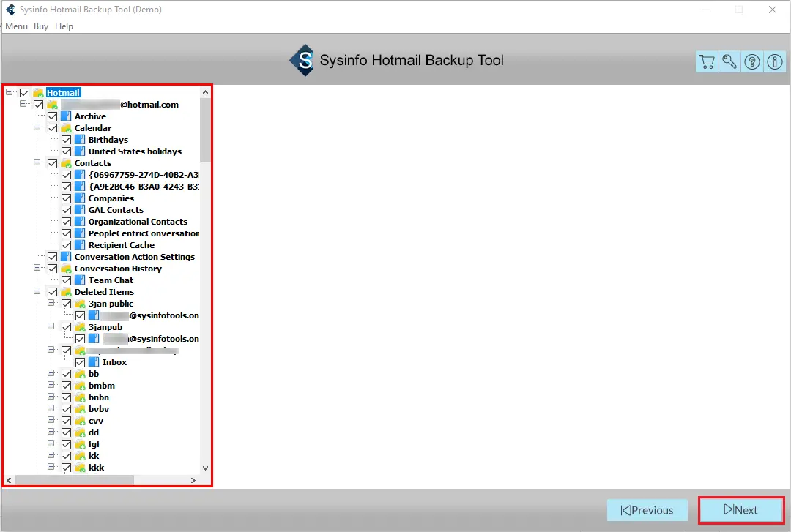The height and width of the screenshot is (532, 791).
Task: Click the 3jan public folder icon
Action: tap(80, 303)
